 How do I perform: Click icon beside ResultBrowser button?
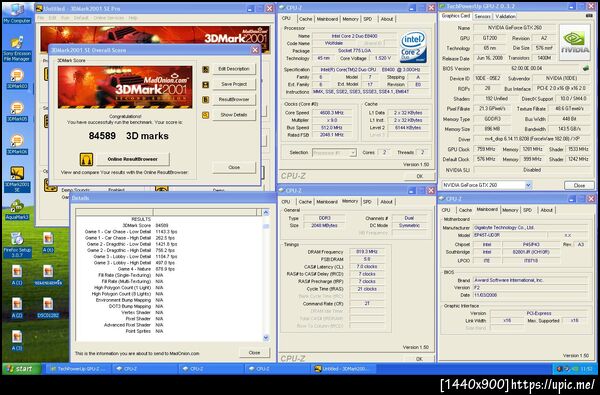tap(205, 100)
